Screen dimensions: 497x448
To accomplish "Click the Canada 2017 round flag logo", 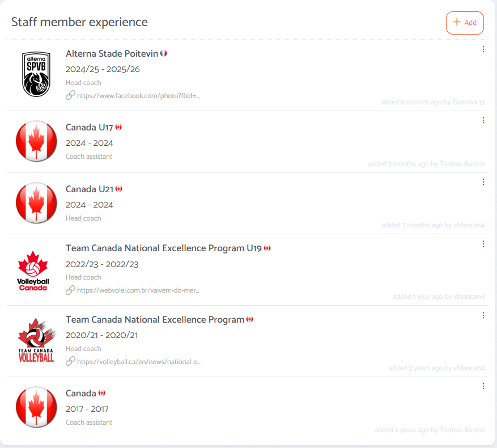I will [x=36, y=407].
